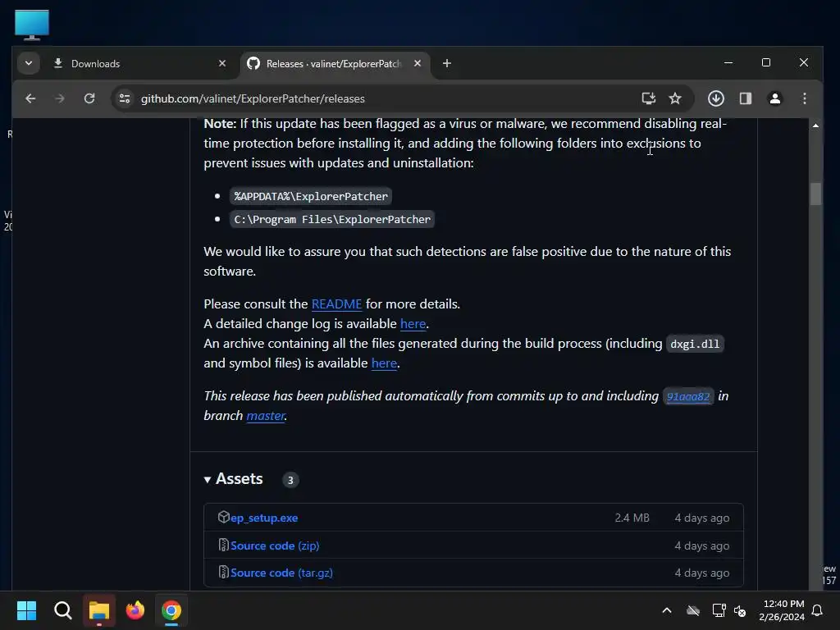Click the network status tray icon

coord(719,610)
